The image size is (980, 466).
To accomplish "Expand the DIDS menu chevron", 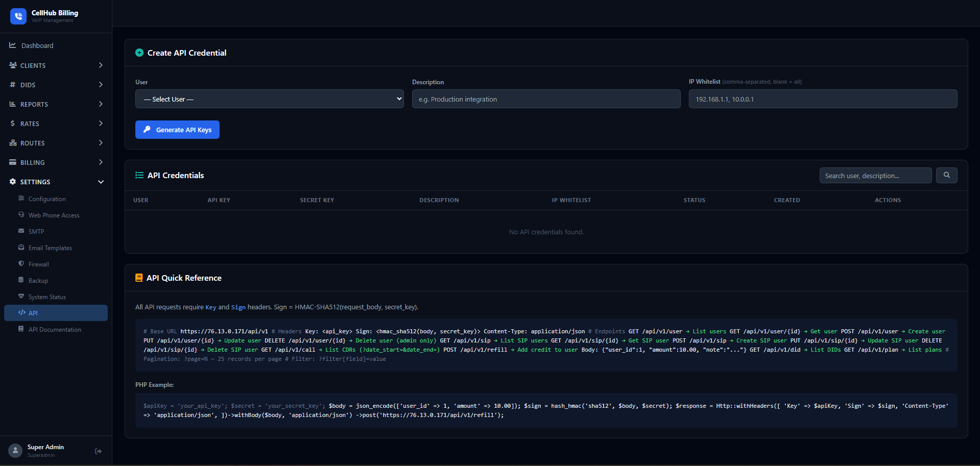I will (x=101, y=85).
